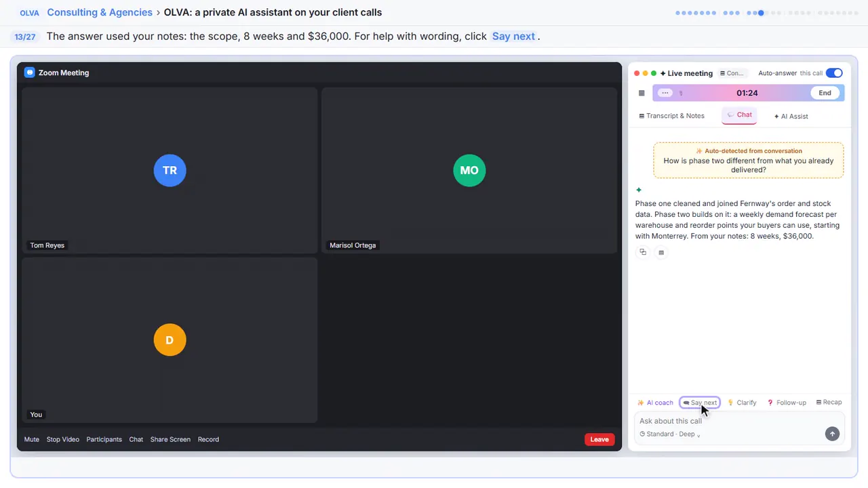Image resolution: width=868 pixels, height=488 pixels.
Task: Open the AI Assist tab
Action: 791,116
